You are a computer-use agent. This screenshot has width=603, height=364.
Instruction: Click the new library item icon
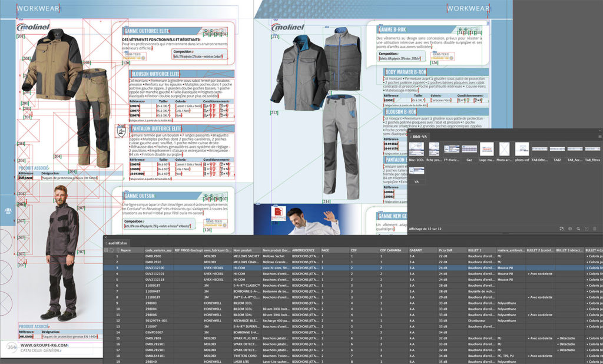[587, 229]
